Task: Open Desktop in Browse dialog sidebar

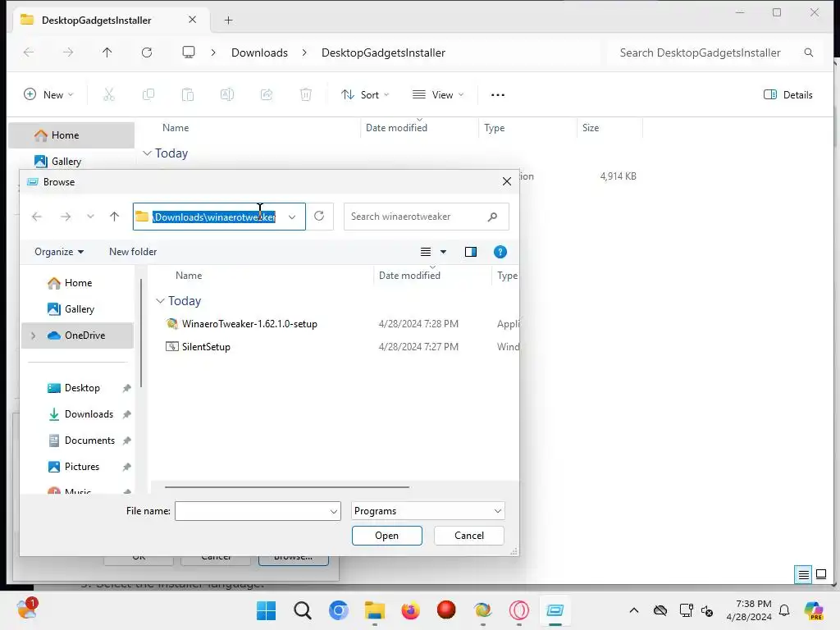Action: coord(82,388)
